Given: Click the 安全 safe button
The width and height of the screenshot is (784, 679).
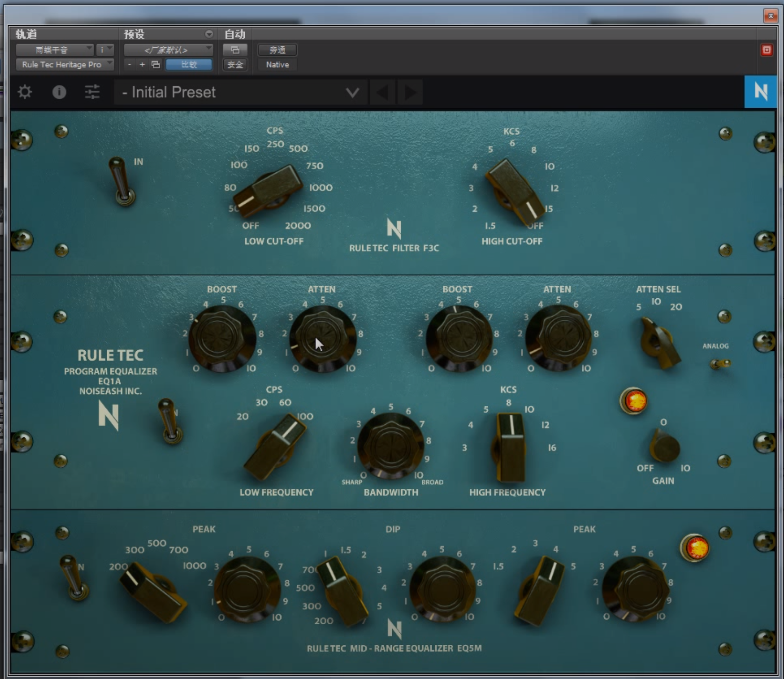Looking at the screenshot, I should (x=235, y=65).
